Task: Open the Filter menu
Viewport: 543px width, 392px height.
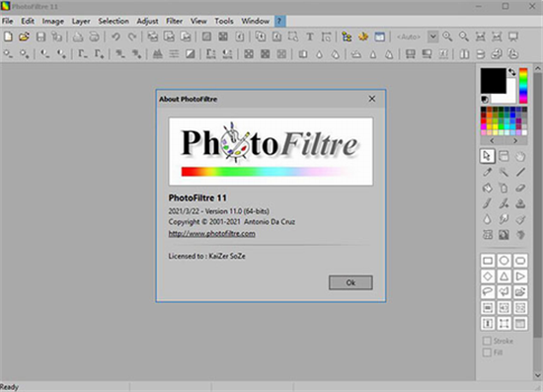Action: point(174,21)
